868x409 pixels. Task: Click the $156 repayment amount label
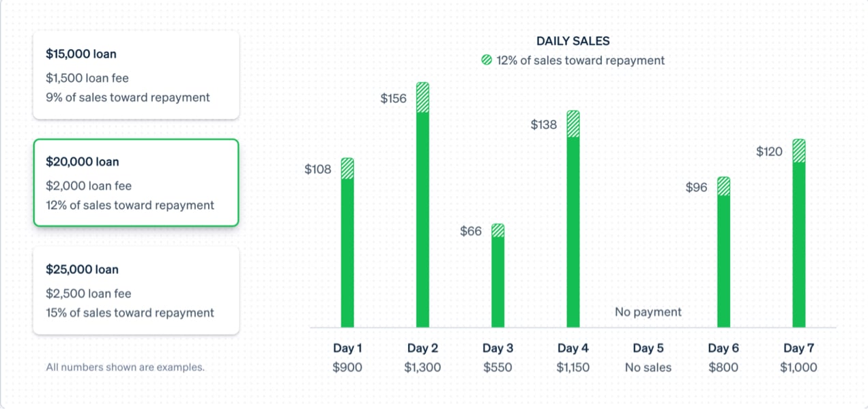[393, 98]
